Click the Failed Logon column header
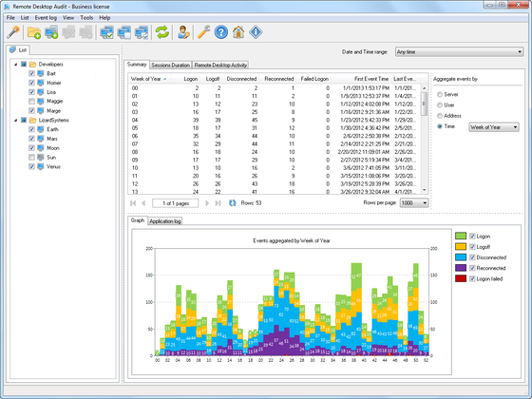 coord(314,79)
